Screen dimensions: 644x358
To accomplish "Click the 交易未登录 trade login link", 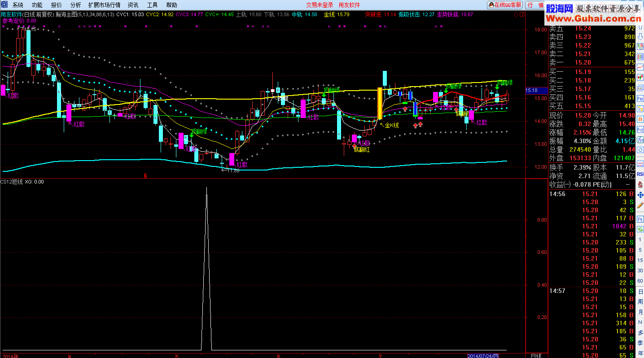I will tap(320, 5).
